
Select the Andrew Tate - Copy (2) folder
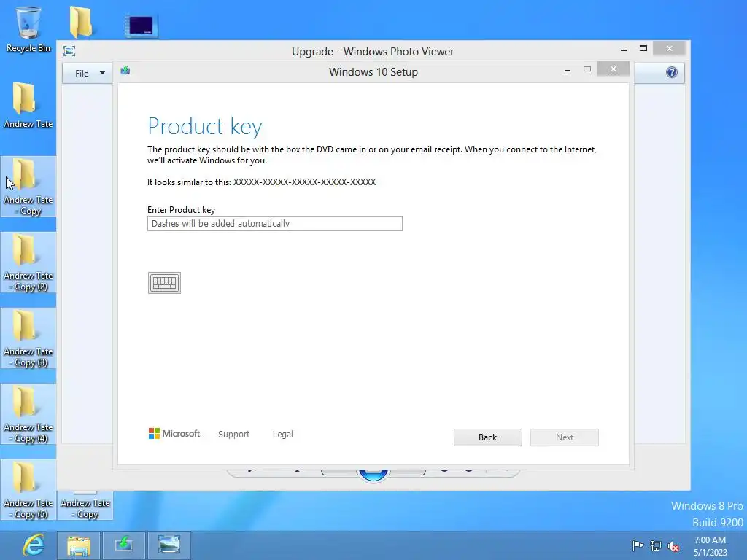click(28, 262)
